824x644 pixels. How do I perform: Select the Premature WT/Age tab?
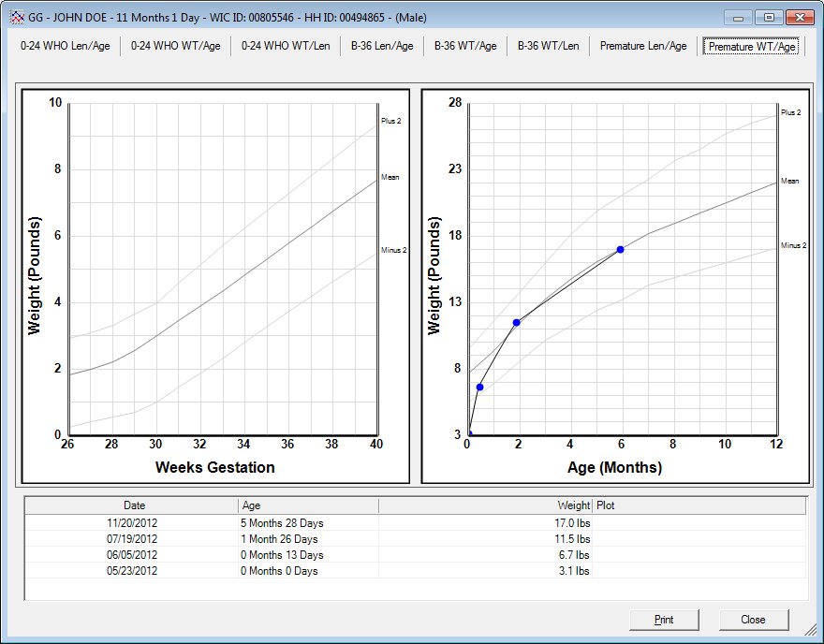pos(752,46)
